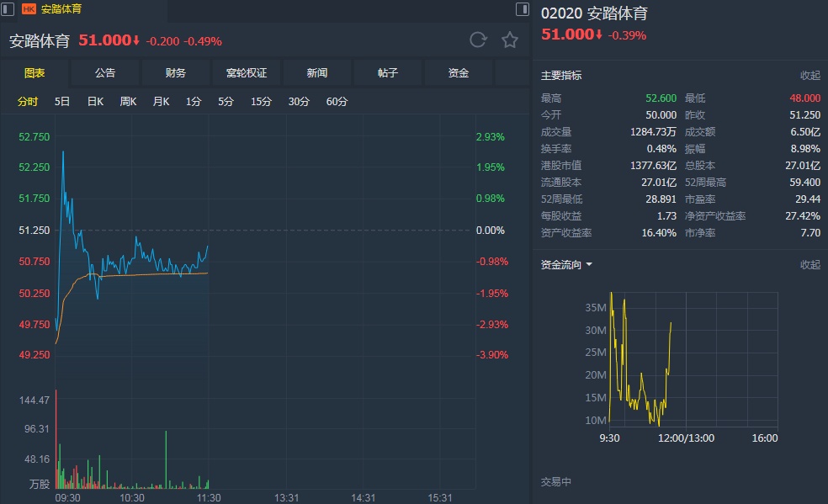This screenshot has height=504, width=828.
Task: Click the 净资产收益率 value 27.42%
Action: coord(803,216)
